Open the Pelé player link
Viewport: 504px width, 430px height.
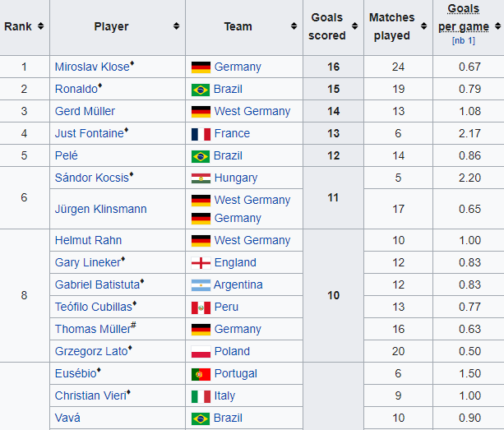(67, 155)
